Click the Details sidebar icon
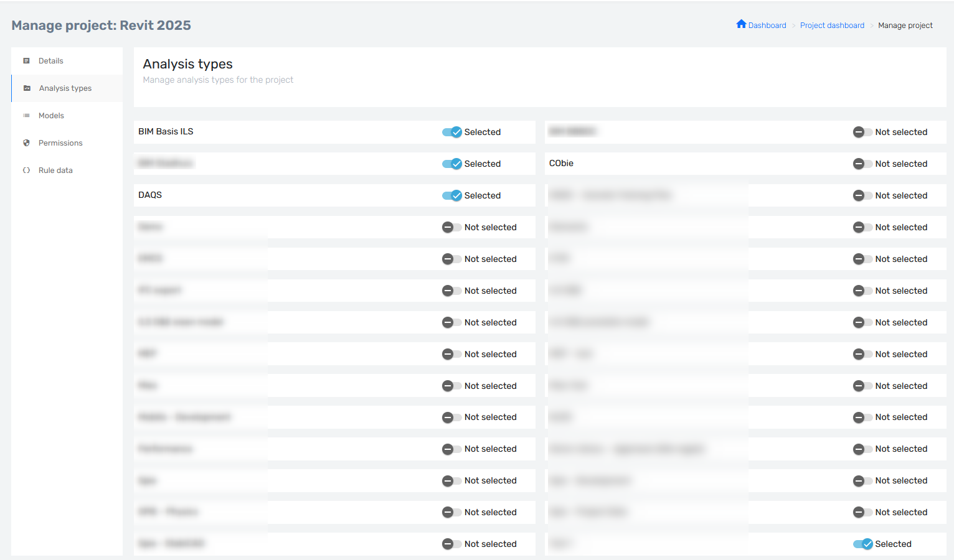This screenshot has height=560, width=954. tap(26, 61)
